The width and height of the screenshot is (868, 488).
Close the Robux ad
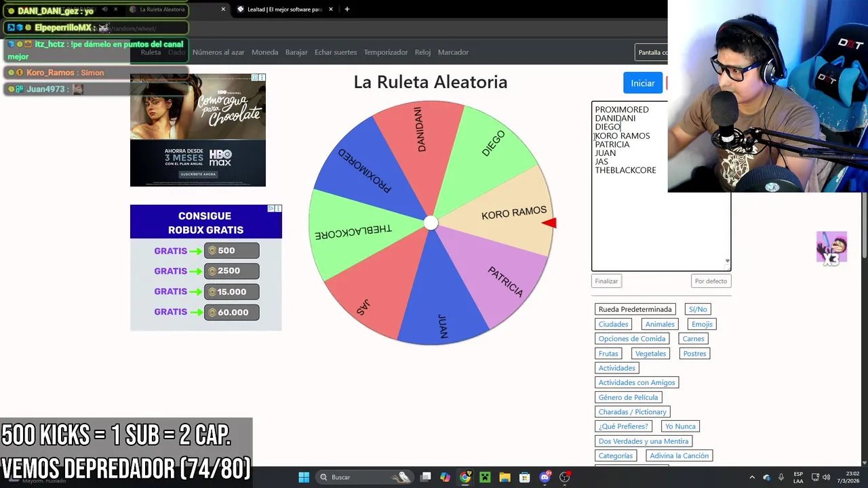click(278, 208)
